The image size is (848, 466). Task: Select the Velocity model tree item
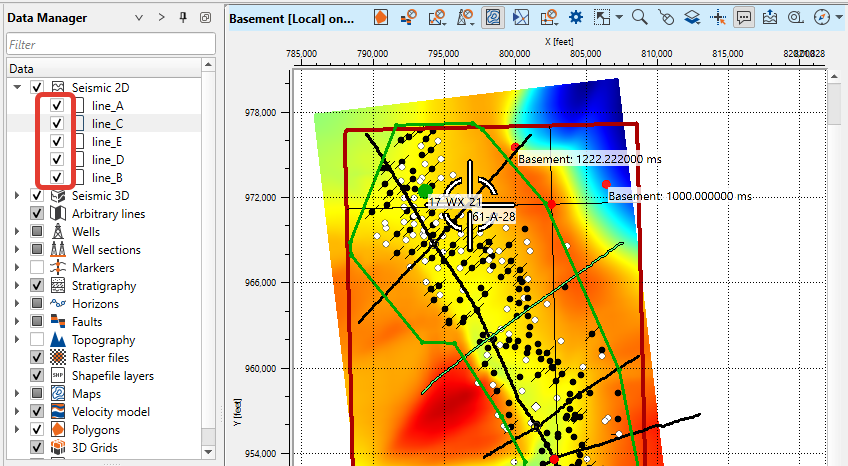click(x=111, y=412)
